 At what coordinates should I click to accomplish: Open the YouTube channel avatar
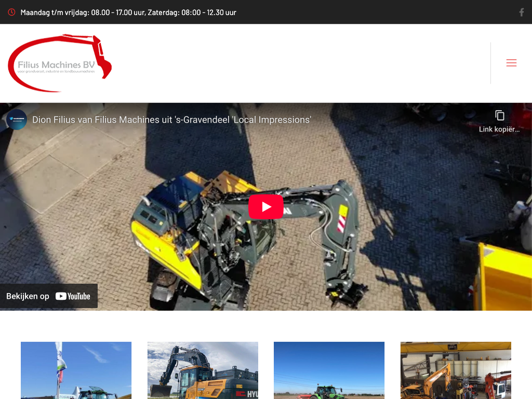point(17,119)
